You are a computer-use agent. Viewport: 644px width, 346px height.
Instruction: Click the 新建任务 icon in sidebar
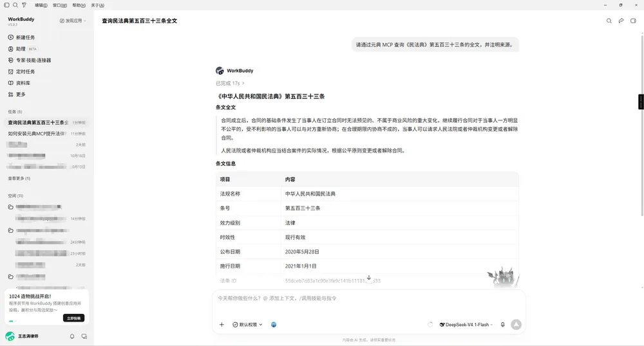(x=11, y=37)
